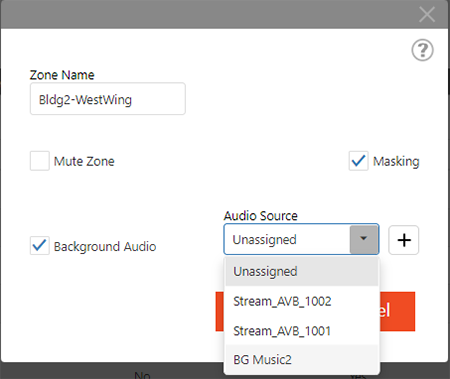Disable the Background Audio checkbox
This screenshot has width=450, height=379.
pos(40,246)
